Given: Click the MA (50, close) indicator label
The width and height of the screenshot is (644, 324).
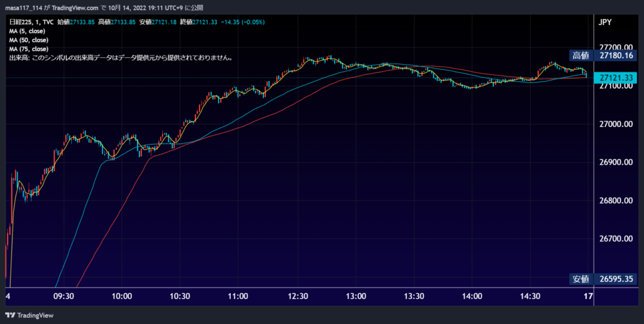Looking at the screenshot, I should [x=29, y=40].
